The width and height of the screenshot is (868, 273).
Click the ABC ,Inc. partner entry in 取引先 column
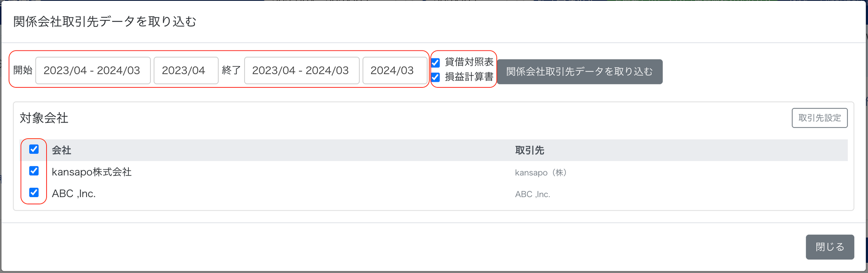coord(532,194)
